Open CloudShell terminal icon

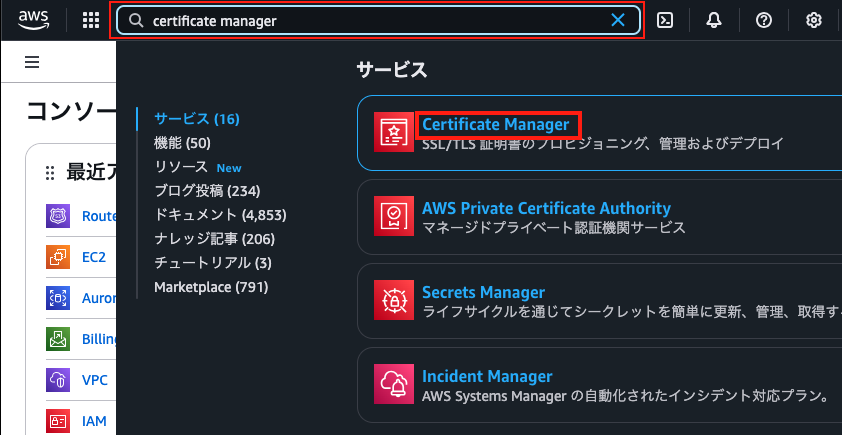[665, 20]
